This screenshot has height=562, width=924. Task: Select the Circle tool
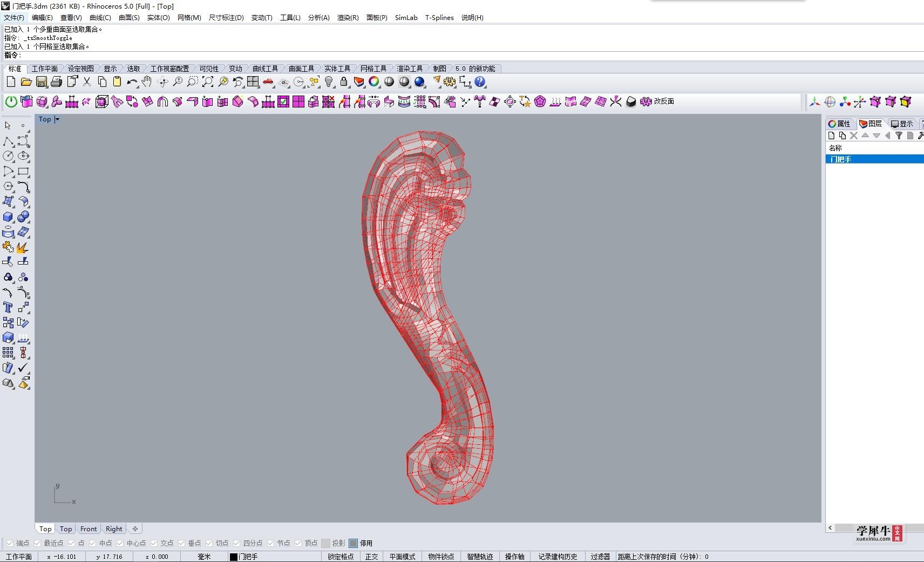click(8, 156)
